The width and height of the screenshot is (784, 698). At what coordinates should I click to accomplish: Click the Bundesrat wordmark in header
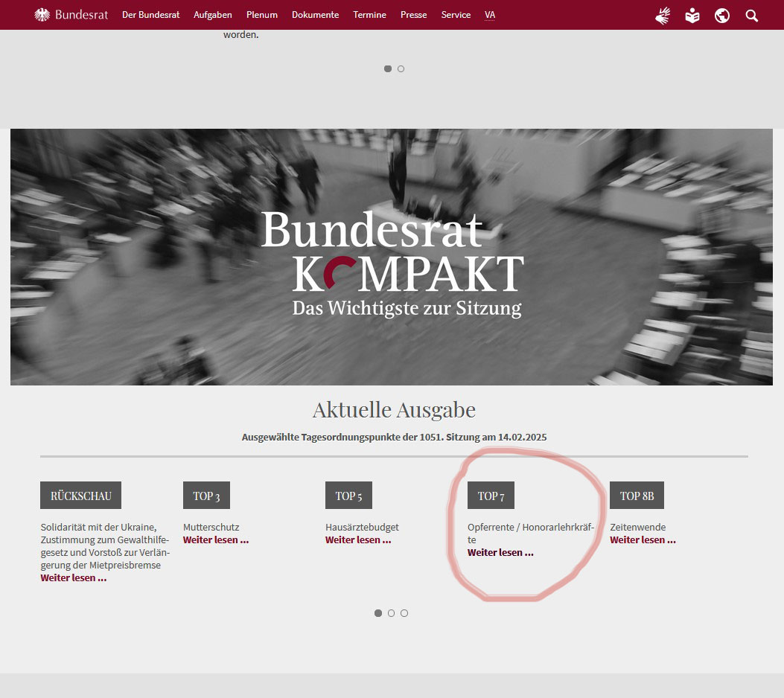81,15
